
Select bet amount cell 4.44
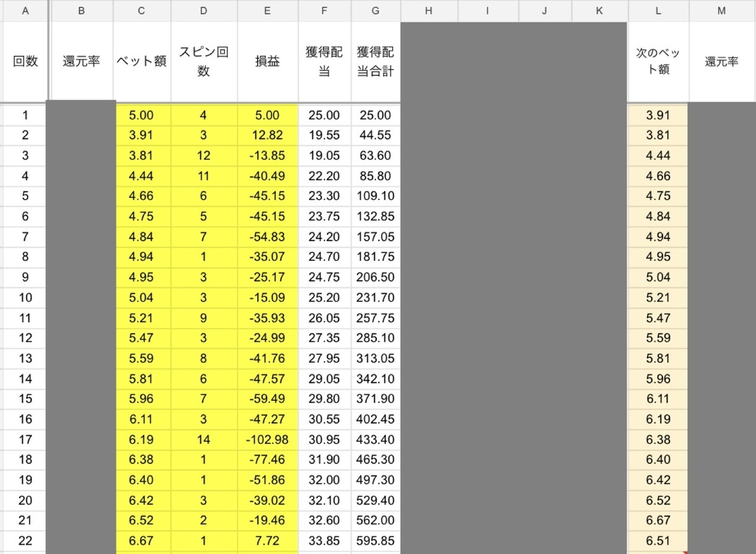pos(142,176)
